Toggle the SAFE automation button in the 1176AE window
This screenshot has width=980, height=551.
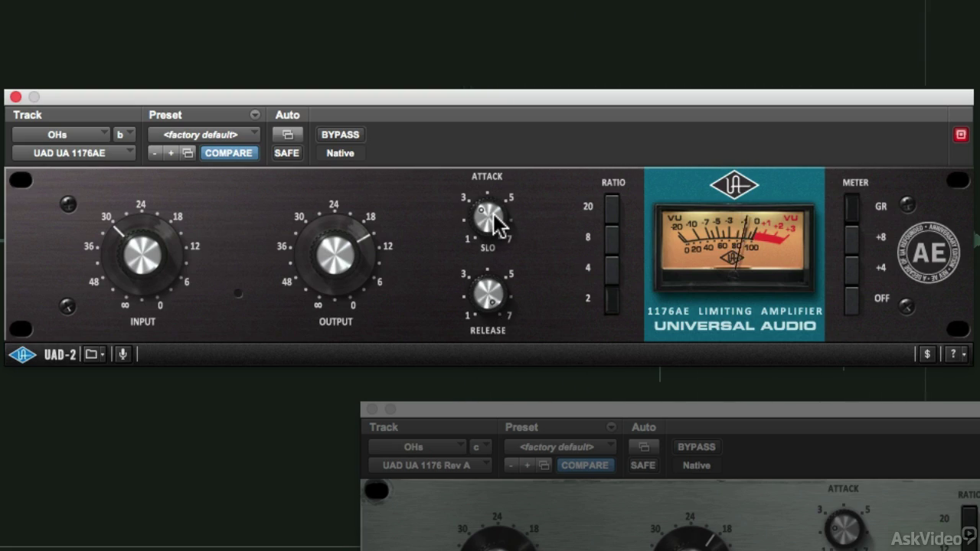pos(286,153)
